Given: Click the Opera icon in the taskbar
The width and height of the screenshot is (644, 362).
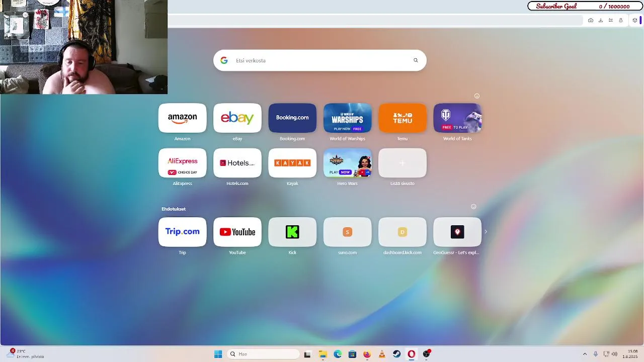Looking at the screenshot, I should click(412, 354).
